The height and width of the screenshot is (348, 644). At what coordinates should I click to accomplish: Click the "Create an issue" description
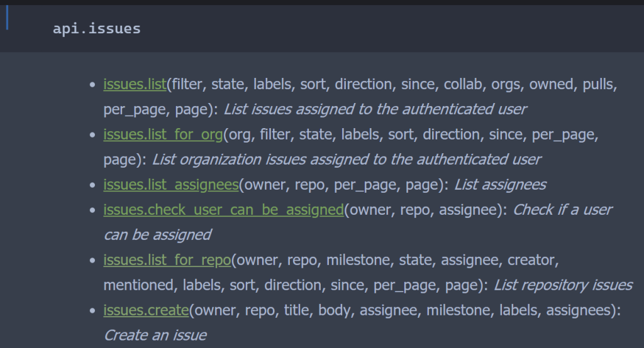[155, 335]
